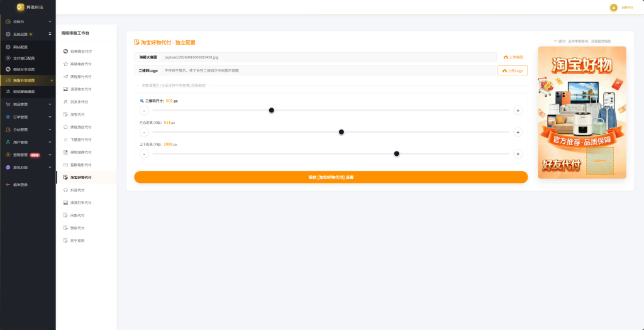
Task: Decrease Y-axis distance with minus button
Action: click(144, 154)
